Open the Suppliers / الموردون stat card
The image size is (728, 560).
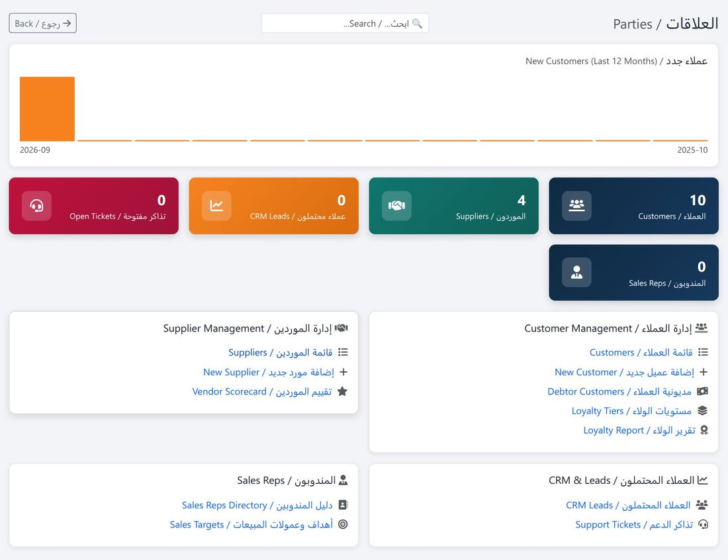(x=453, y=206)
